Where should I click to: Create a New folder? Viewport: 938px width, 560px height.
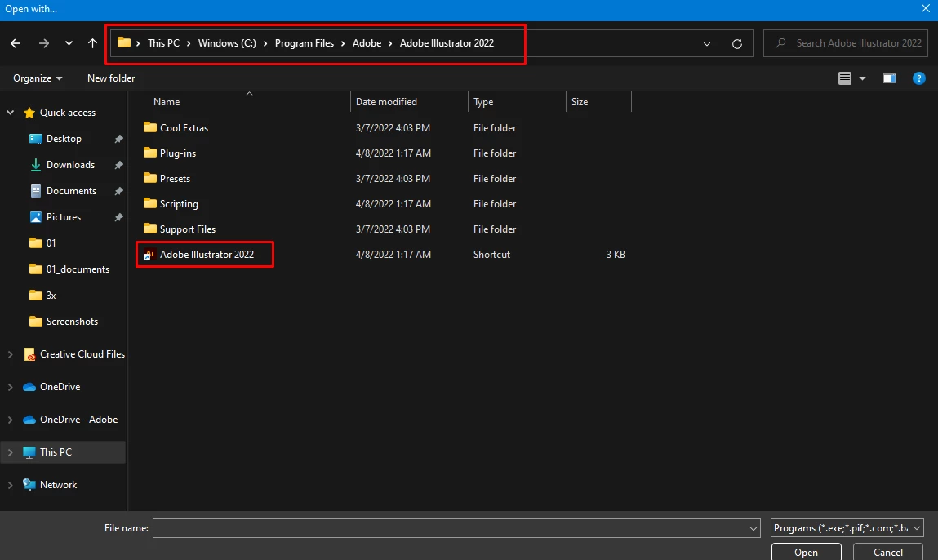[x=111, y=78]
